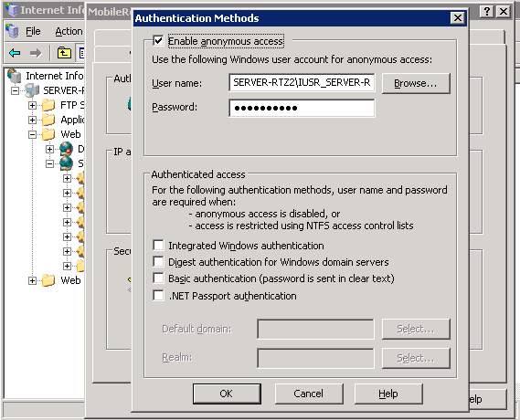Select the bottom Web folder icon

pyautogui.click(x=48, y=280)
